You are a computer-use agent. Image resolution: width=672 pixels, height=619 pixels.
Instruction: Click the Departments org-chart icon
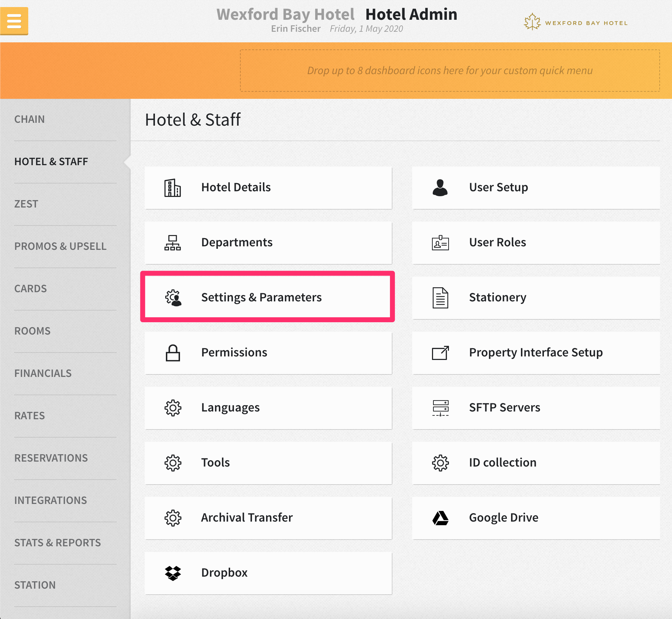pyautogui.click(x=173, y=243)
